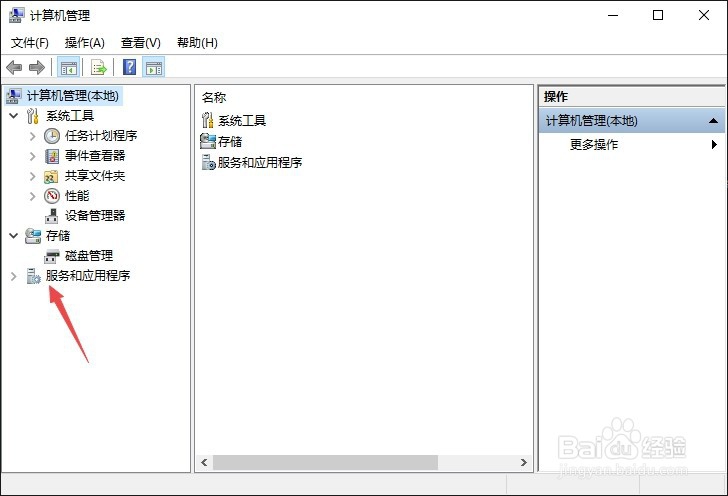The height and width of the screenshot is (496, 728).
Task: Toggle the show/hide Action pane icon
Action: pyautogui.click(x=154, y=68)
